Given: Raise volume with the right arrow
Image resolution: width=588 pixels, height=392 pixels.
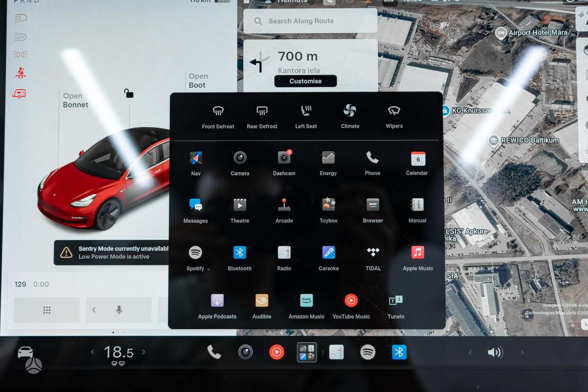Looking at the screenshot, I should point(522,352).
